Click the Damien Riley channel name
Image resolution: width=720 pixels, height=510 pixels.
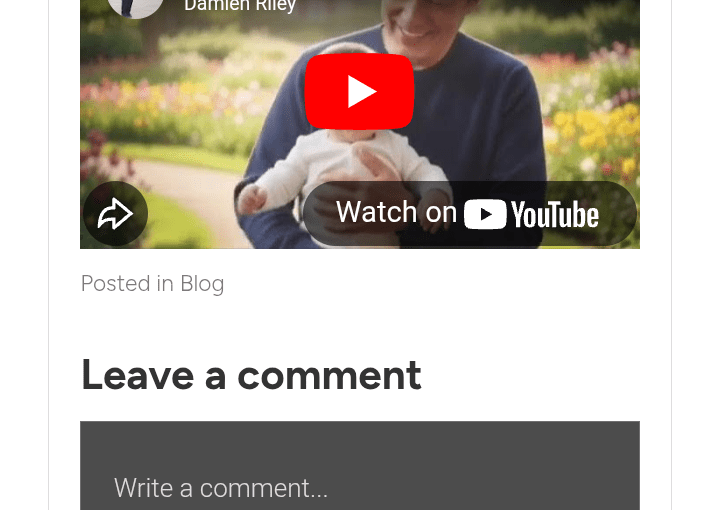[x=240, y=6]
